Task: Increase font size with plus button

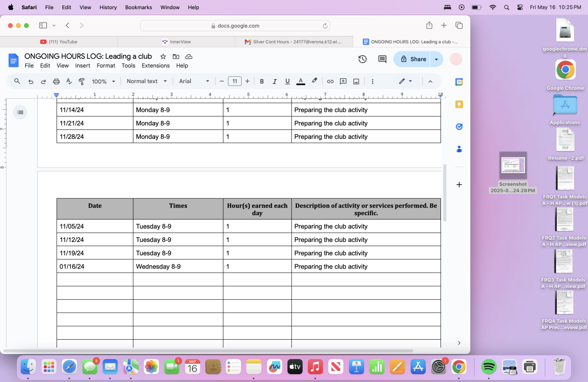Action: click(x=248, y=81)
